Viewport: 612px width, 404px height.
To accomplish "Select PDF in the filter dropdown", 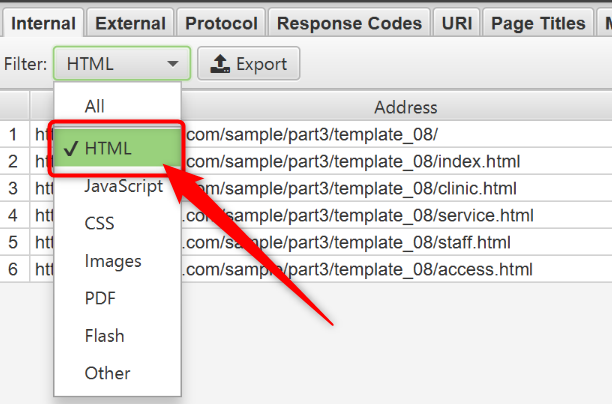I will click(100, 298).
